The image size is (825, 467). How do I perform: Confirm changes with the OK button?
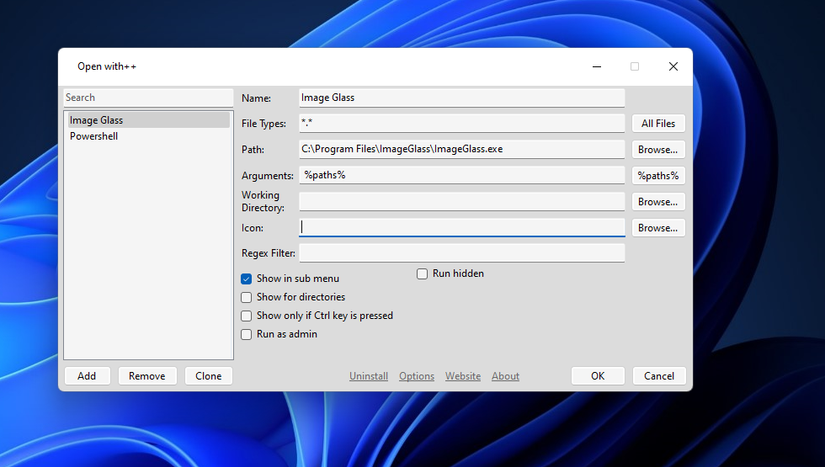598,376
